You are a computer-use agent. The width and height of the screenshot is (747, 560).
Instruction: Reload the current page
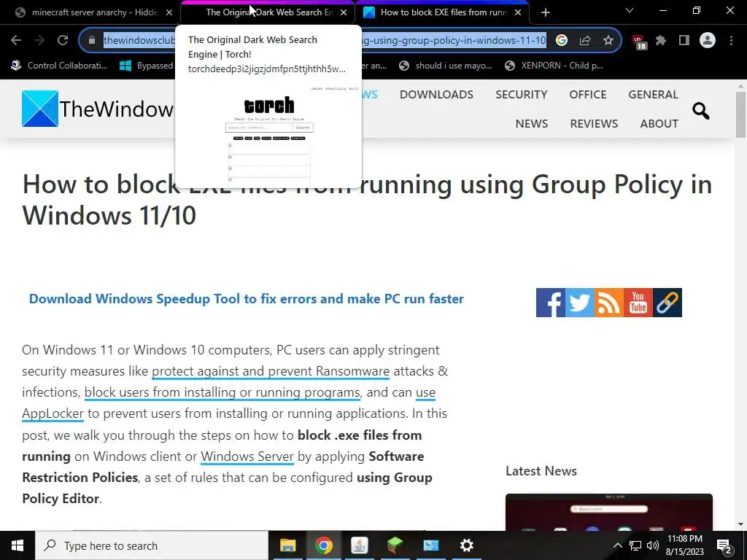(63, 41)
